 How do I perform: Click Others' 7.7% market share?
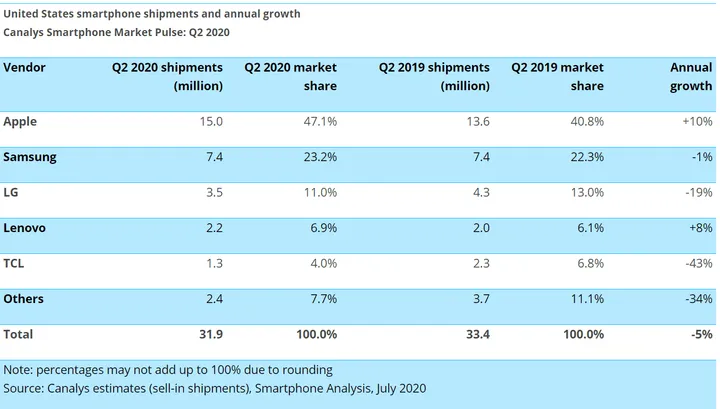coord(324,299)
